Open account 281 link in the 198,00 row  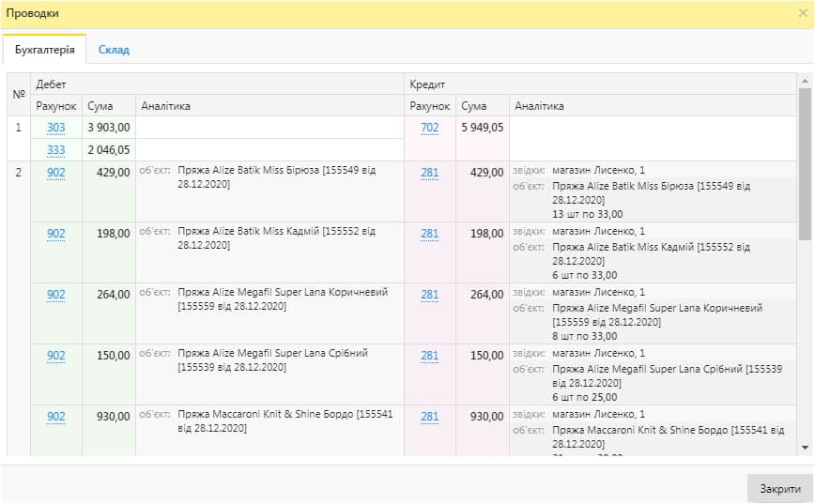[430, 234]
